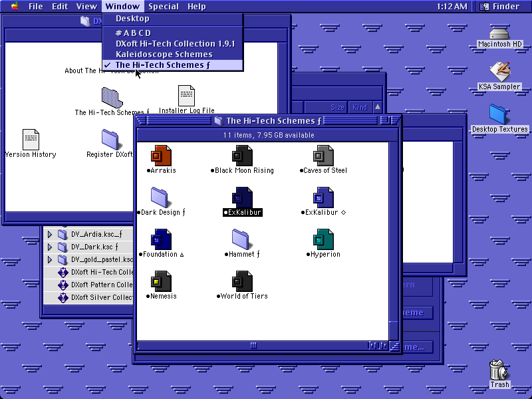Image resolution: width=532 pixels, height=399 pixels.
Task: Select the DXoft Hi-Tech Collection installer icon in list
Action: click(x=63, y=273)
